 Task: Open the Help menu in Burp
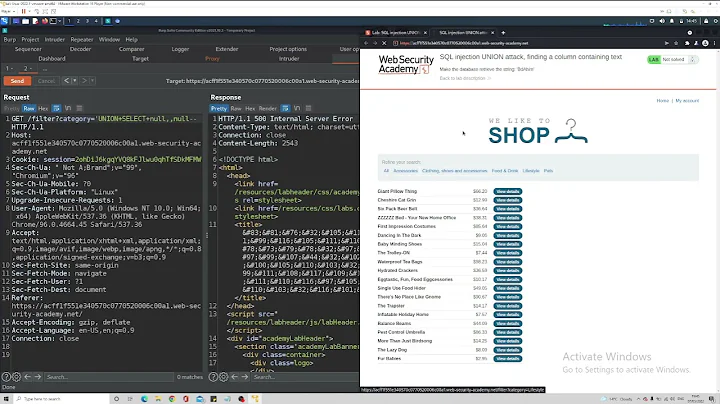pyautogui.click(x=131, y=39)
